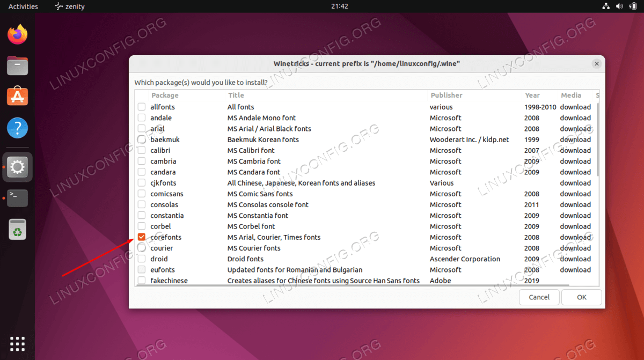Select the 'Baekmuk Korean fonts' title
Image resolution: width=644 pixels, height=360 pixels.
click(x=263, y=139)
